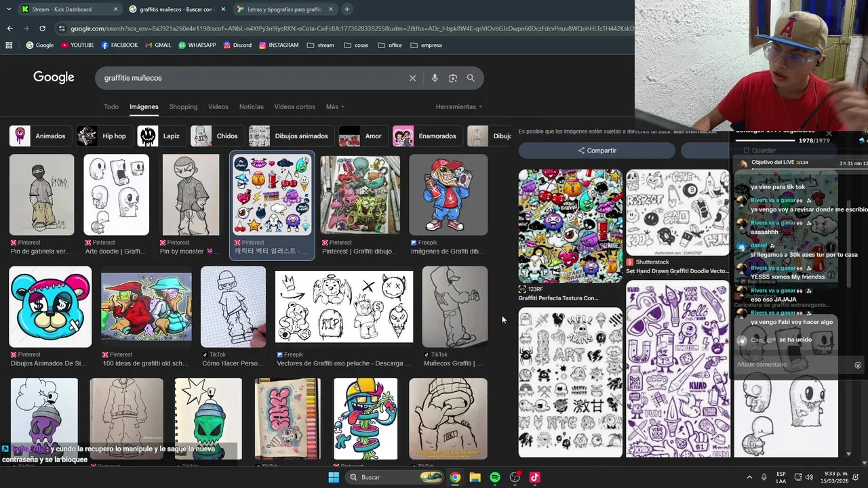
Task: Filter images by Chidos chip
Action: [x=216, y=136]
